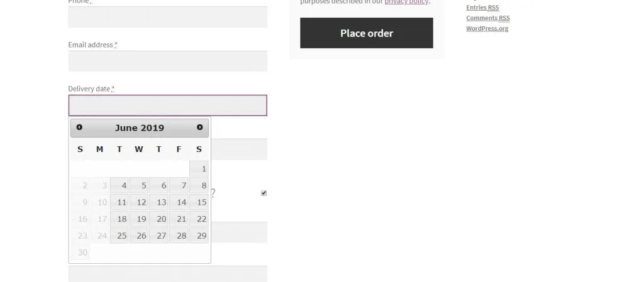Select June 20 on the calendar
Viewport: 644px width, 282px height.
coord(159,219)
